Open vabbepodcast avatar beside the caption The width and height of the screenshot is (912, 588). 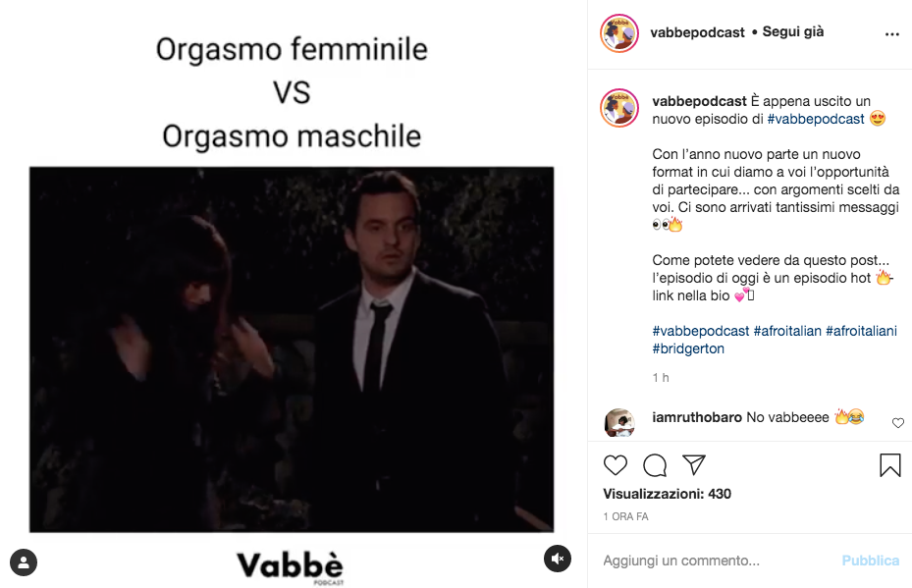pos(619,108)
